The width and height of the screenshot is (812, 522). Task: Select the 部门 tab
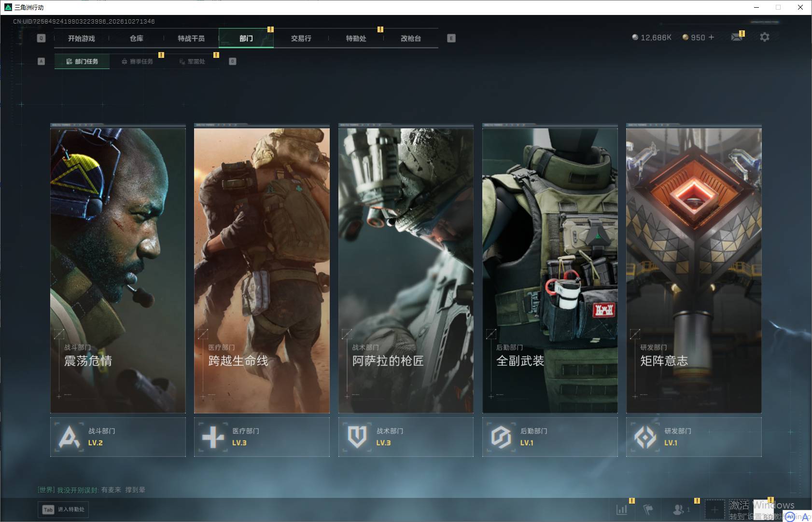(x=246, y=38)
